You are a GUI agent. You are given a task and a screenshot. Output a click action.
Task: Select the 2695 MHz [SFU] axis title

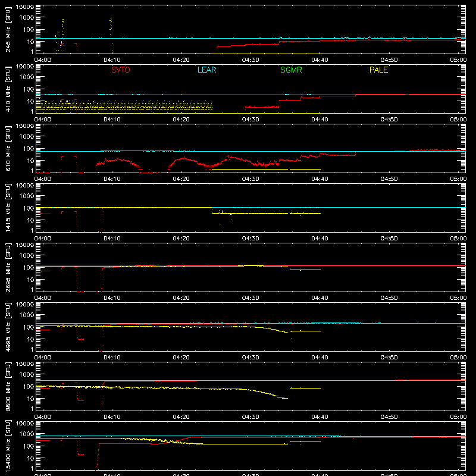[x=8, y=267]
